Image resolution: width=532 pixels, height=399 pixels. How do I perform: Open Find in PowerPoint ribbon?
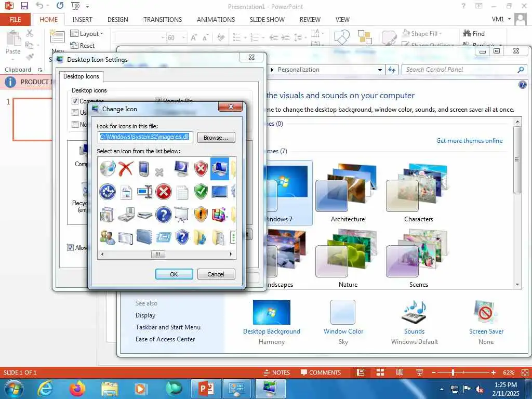click(474, 33)
